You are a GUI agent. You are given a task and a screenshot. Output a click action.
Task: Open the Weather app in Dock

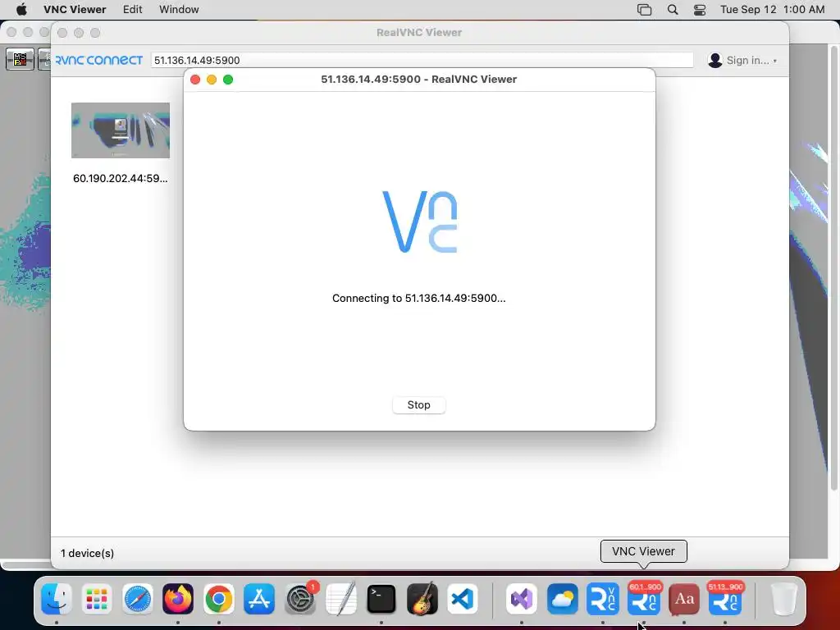click(x=563, y=599)
